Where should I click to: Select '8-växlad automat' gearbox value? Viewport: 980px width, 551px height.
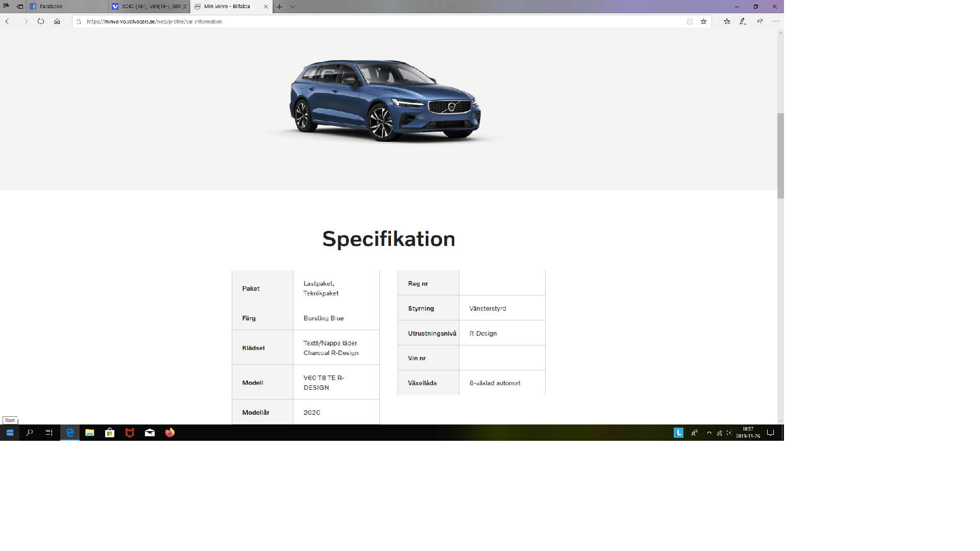click(x=495, y=383)
